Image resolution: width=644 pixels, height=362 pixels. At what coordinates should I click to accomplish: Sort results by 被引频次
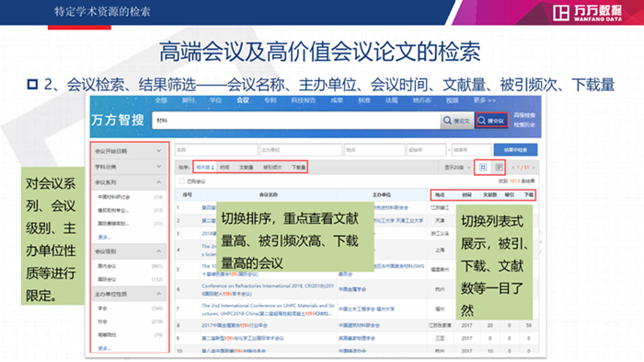(272, 167)
